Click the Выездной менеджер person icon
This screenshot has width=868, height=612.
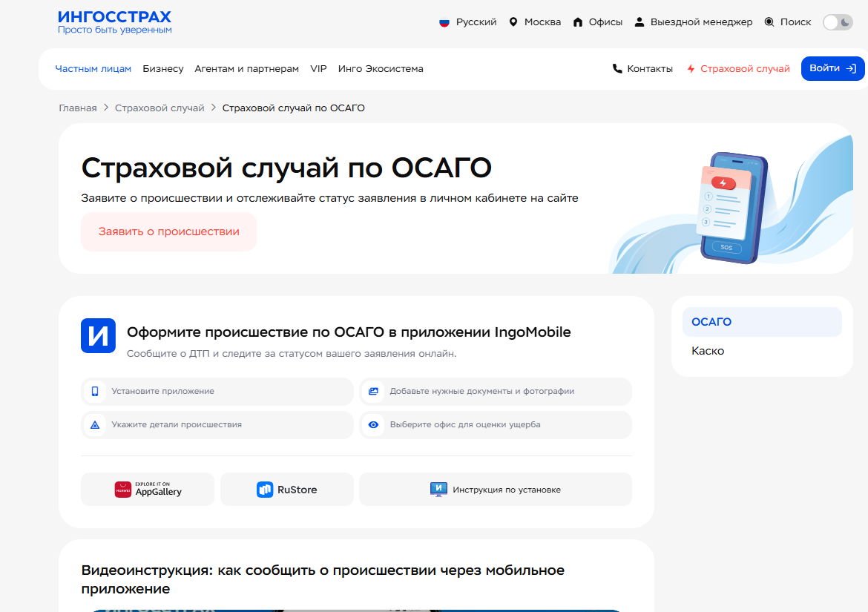click(x=640, y=22)
